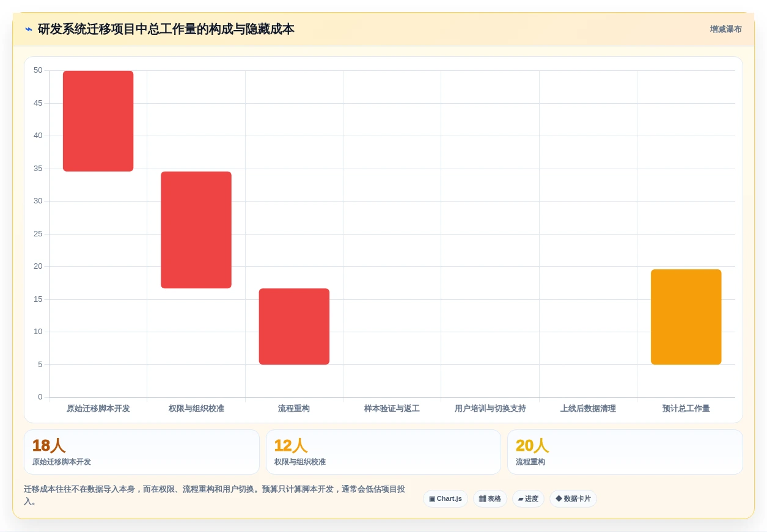Click the red bar for 流程重构
The width and height of the screenshot is (767, 532).
[x=294, y=326]
